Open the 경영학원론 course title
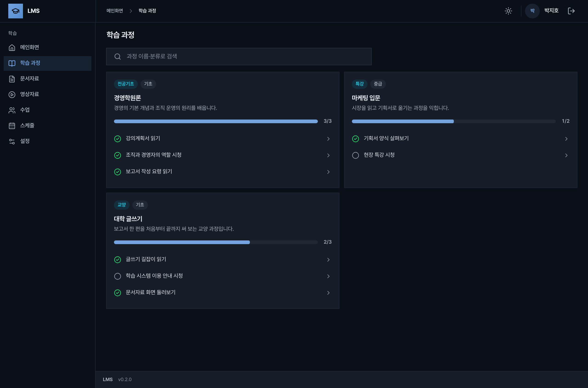588x388 pixels. pos(127,98)
